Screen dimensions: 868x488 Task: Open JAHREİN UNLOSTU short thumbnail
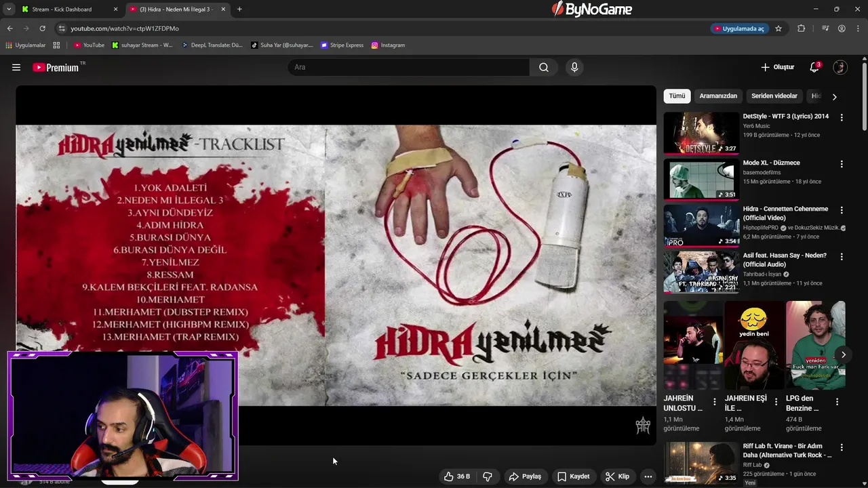point(692,345)
